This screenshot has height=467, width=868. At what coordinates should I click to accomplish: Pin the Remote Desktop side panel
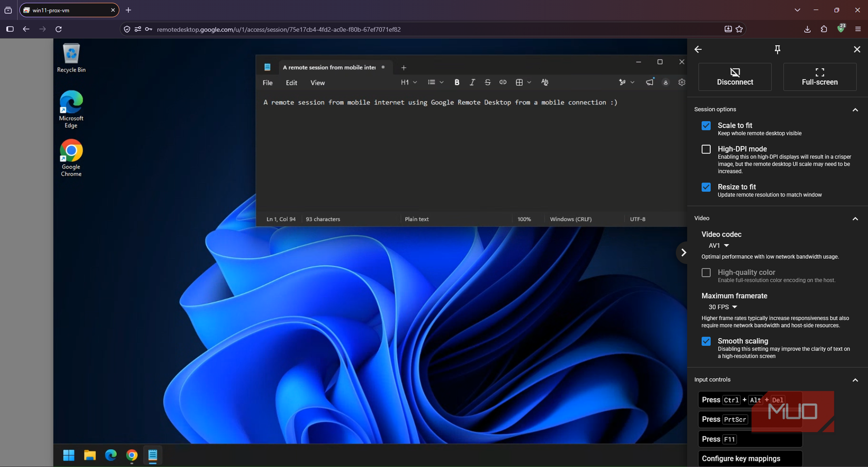[778, 49]
